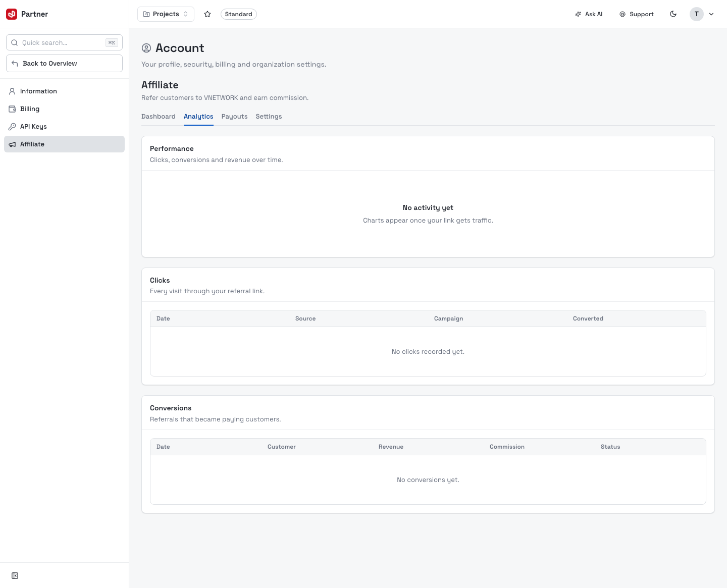Select Affiliate in the sidebar
This screenshot has width=727, height=588.
pos(64,144)
